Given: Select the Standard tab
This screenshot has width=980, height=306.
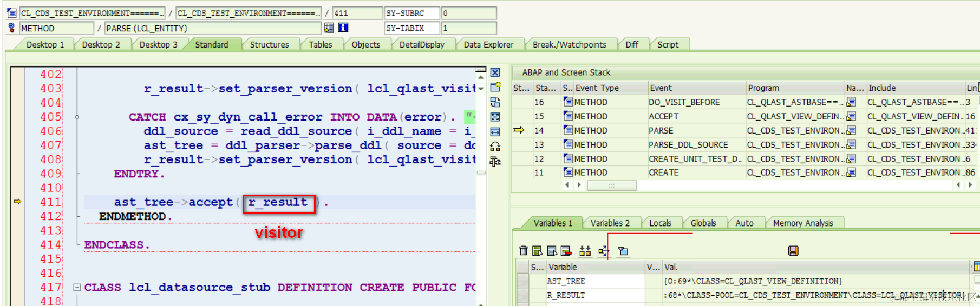Looking at the screenshot, I should (x=212, y=45).
